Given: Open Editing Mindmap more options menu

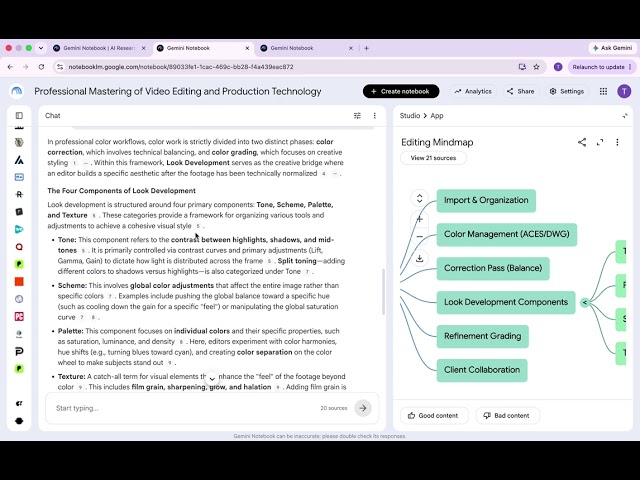Looking at the screenshot, I should point(617,142).
